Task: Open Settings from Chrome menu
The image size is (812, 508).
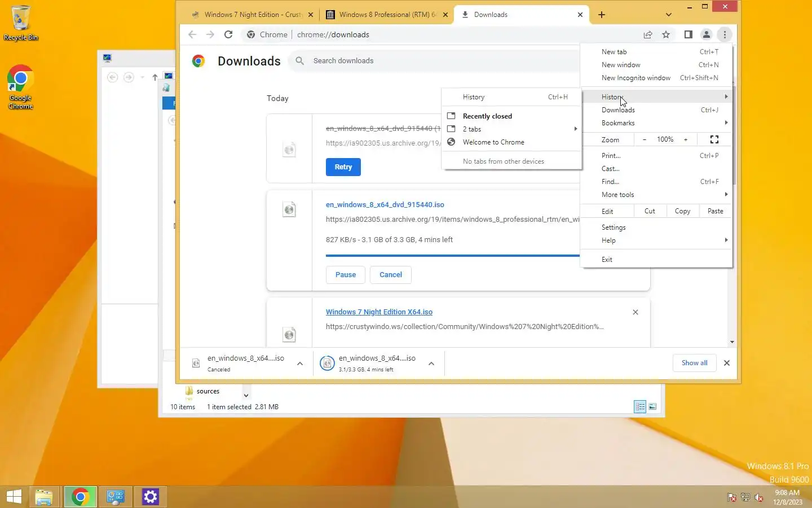Action: tap(656, 227)
